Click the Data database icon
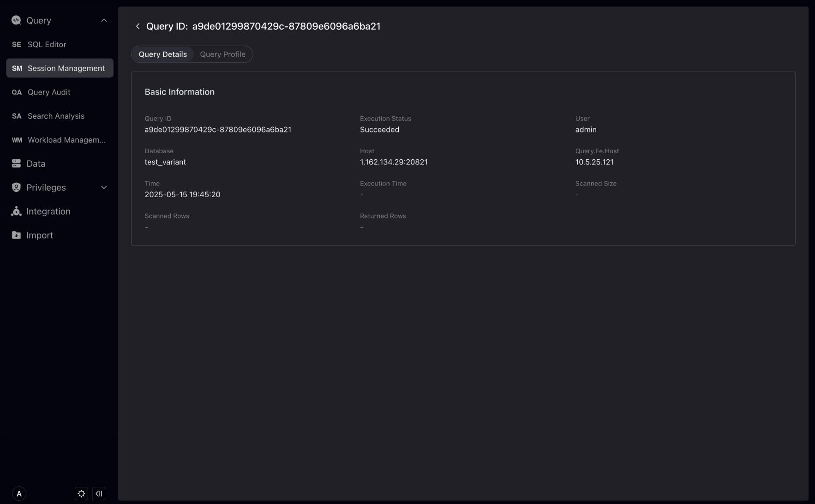Image resolution: width=815 pixels, height=504 pixels. coord(16,163)
